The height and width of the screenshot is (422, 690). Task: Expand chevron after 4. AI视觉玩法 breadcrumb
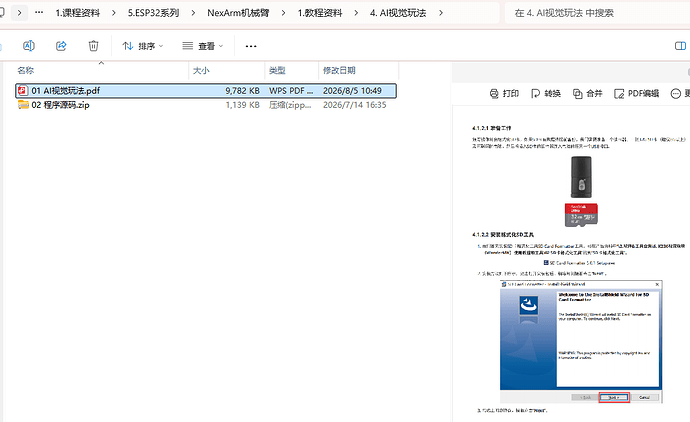(440, 13)
